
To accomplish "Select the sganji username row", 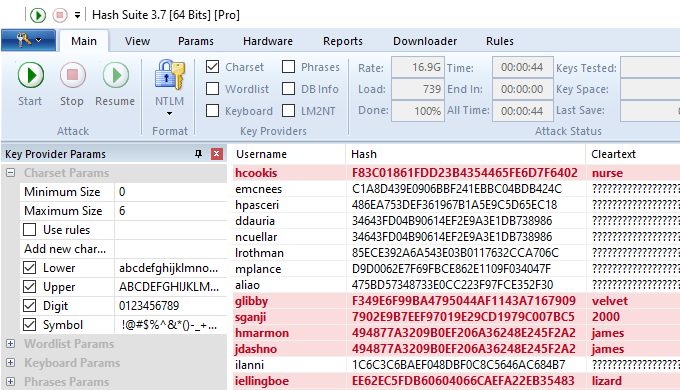I will click(251, 317).
